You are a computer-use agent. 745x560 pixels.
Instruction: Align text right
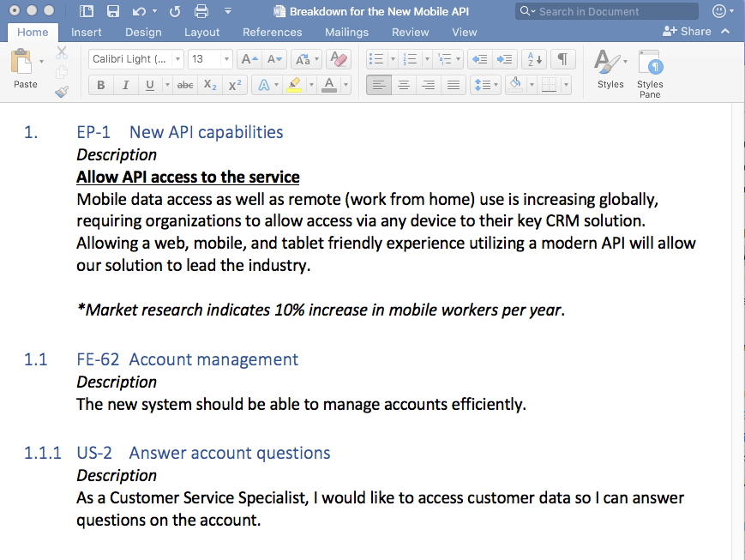coord(429,85)
